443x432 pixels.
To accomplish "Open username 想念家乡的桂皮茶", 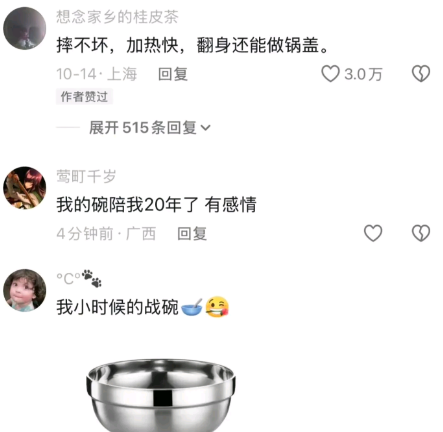I will point(117,17).
